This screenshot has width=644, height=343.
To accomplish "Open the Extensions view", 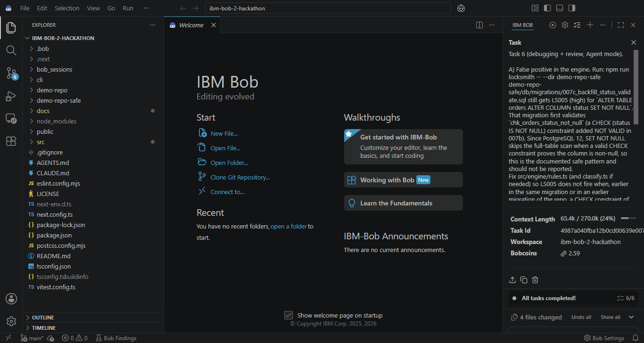I will click(11, 141).
